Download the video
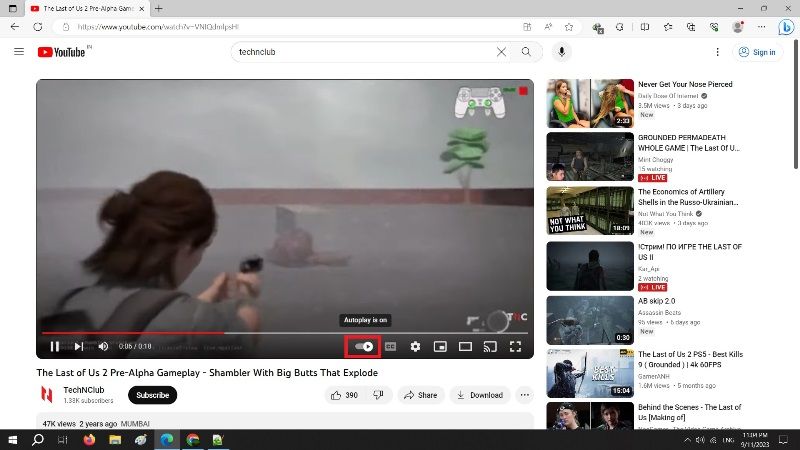Image resolution: width=800 pixels, height=450 pixels. coord(480,395)
